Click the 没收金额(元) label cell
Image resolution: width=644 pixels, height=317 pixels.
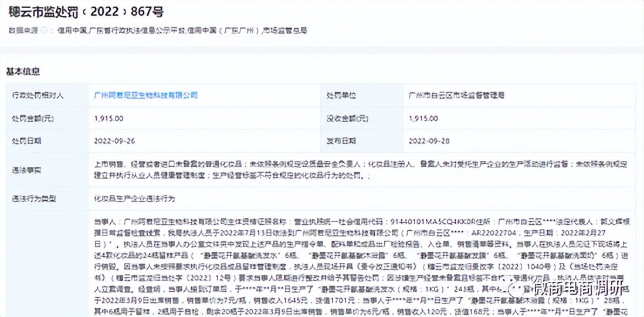(x=362, y=119)
